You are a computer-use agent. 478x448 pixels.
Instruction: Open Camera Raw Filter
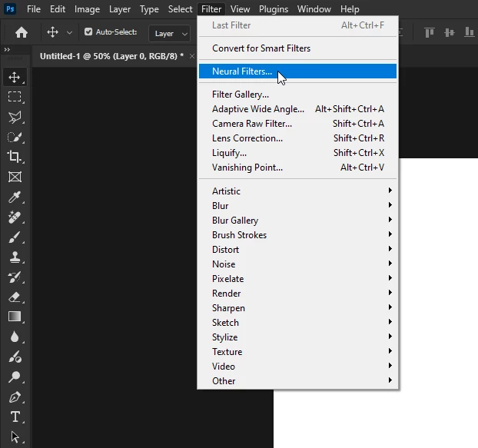(297, 124)
